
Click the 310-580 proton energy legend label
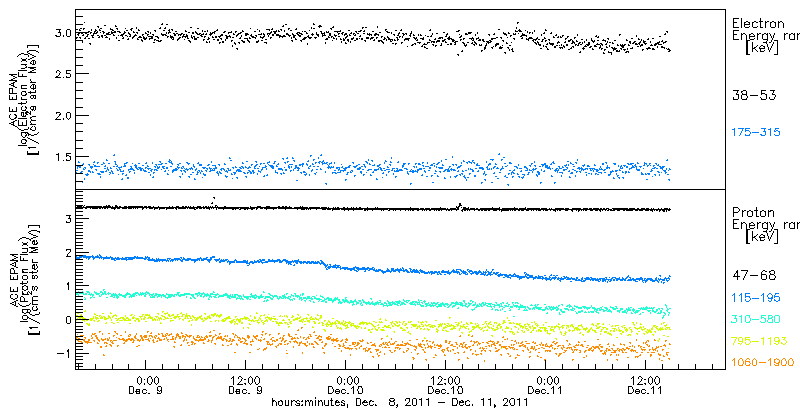click(756, 320)
